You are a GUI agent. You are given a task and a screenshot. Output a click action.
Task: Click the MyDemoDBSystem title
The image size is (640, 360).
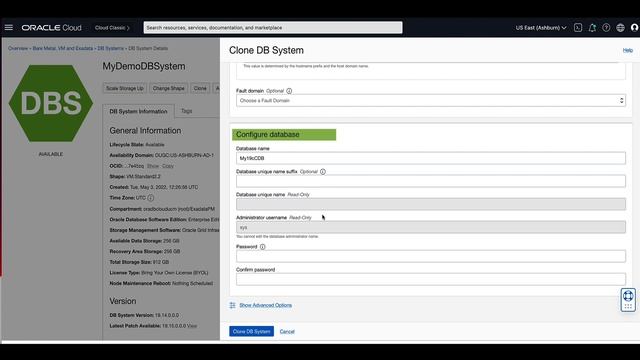pos(144,66)
